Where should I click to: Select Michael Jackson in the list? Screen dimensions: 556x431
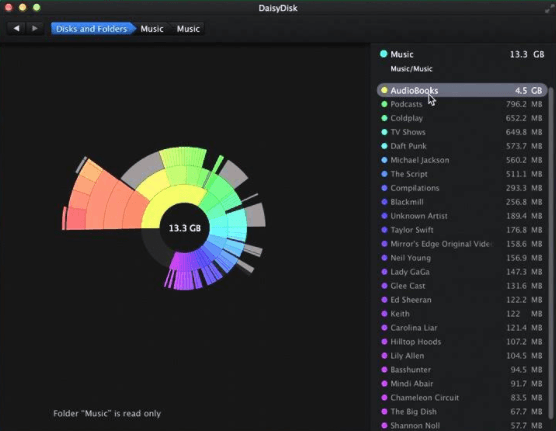click(462, 160)
